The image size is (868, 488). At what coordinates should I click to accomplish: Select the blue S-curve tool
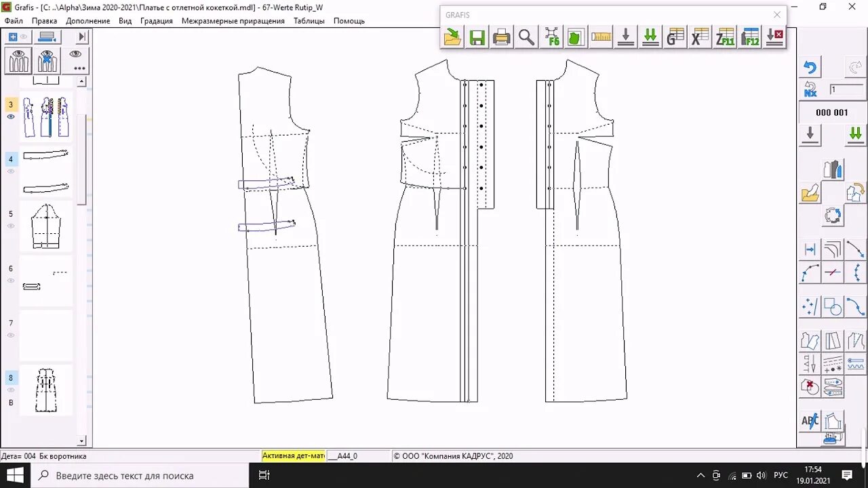pos(855,307)
